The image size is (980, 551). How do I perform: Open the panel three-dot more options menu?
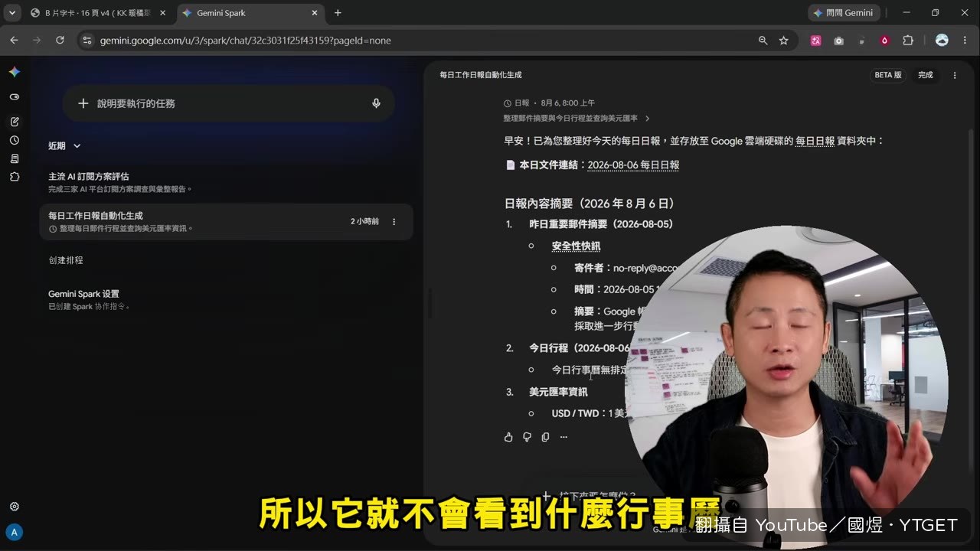[x=955, y=75]
